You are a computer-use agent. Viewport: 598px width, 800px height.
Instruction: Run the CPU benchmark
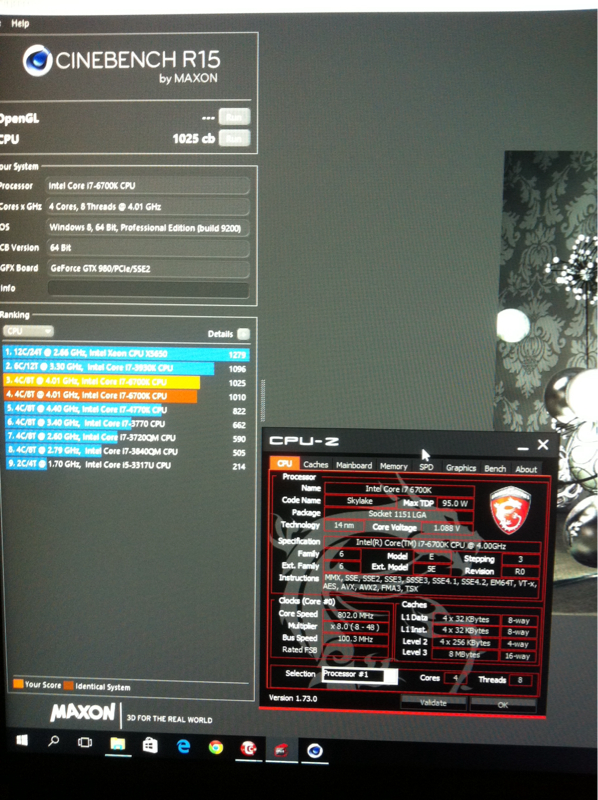tap(234, 138)
